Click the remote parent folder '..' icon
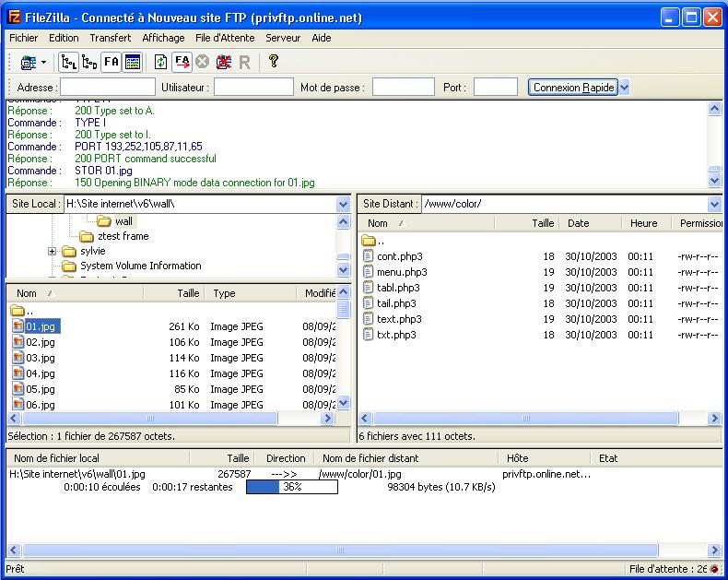 369,241
